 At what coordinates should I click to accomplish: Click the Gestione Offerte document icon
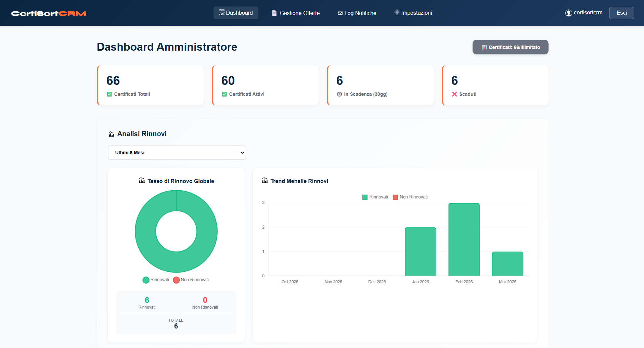(x=274, y=13)
